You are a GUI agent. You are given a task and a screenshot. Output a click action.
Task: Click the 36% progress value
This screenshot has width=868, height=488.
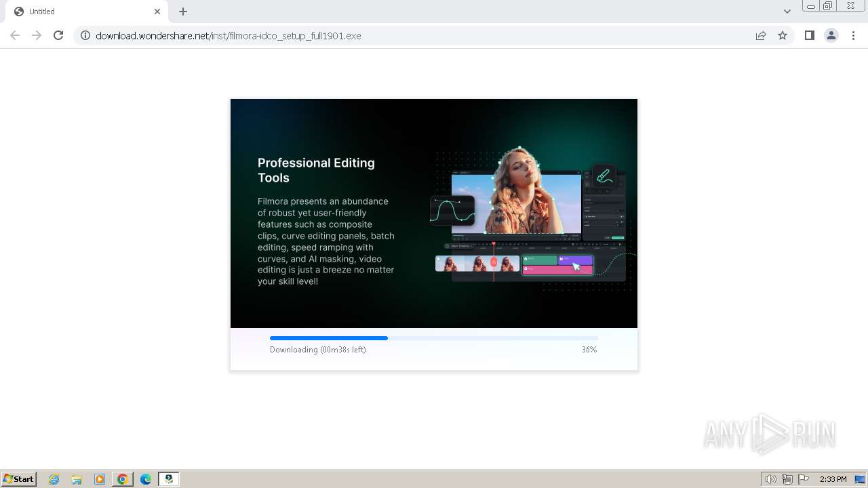pyautogui.click(x=589, y=350)
